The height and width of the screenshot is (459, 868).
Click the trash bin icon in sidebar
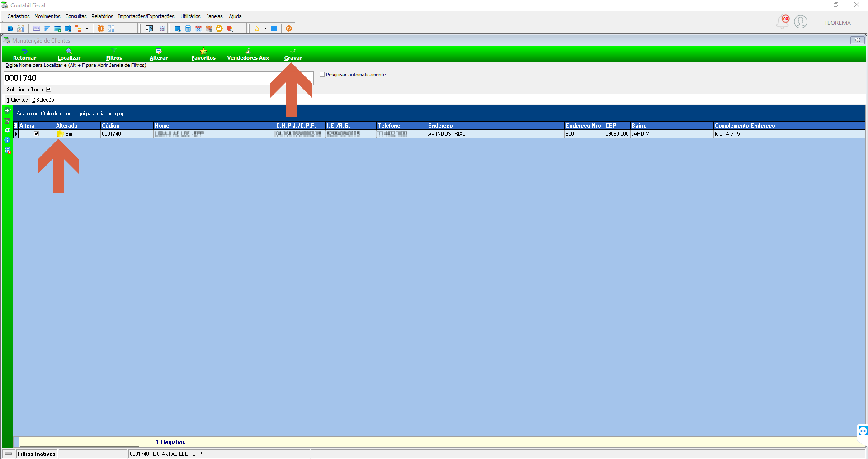point(7,121)
